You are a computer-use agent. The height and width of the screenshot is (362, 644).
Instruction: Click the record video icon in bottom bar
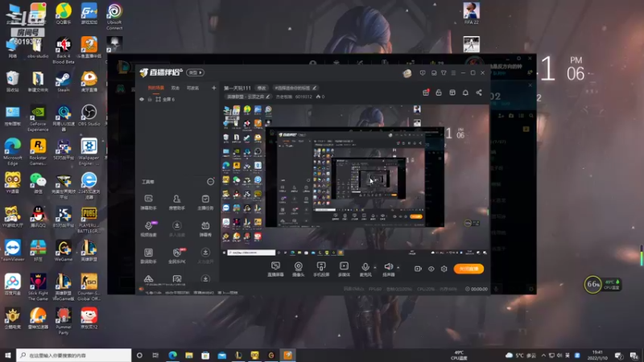coord(418,269)
